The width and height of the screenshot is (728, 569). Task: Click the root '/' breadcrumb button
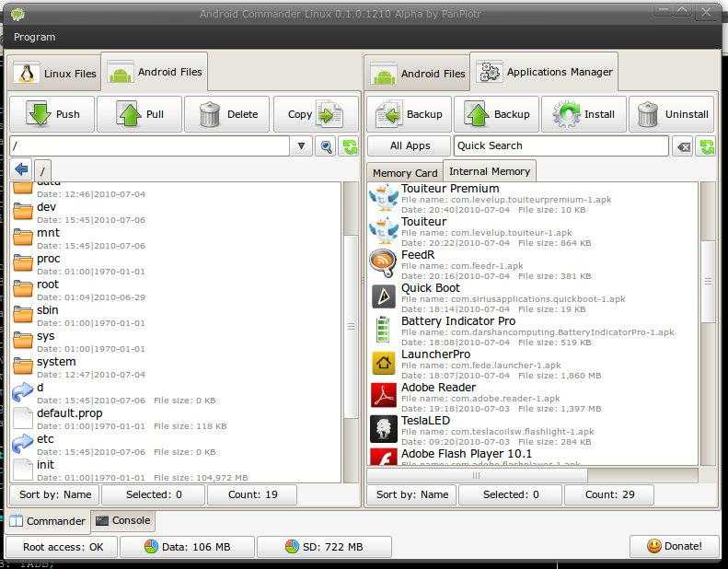click(x=42, y=170)
